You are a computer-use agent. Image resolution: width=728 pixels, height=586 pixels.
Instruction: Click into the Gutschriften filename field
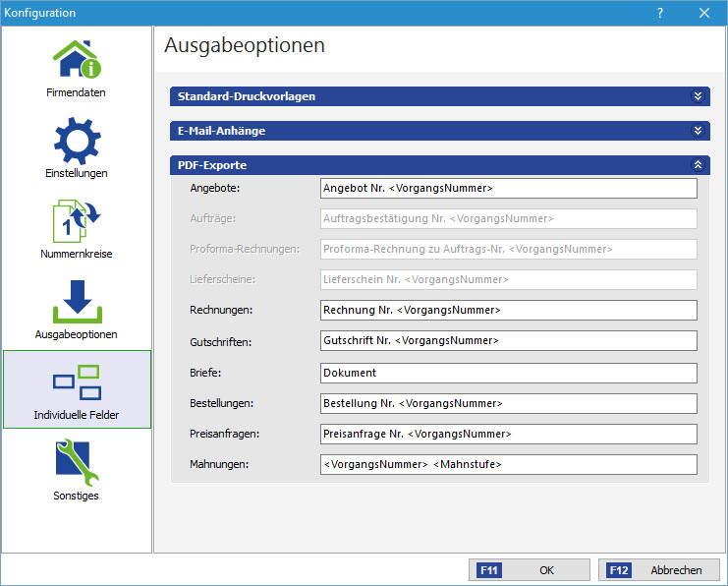508,340
